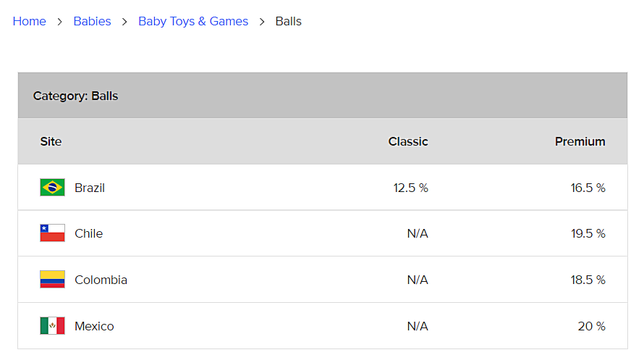Click the Balls breadcrumb item
The image size is (644, 363).
288,21
